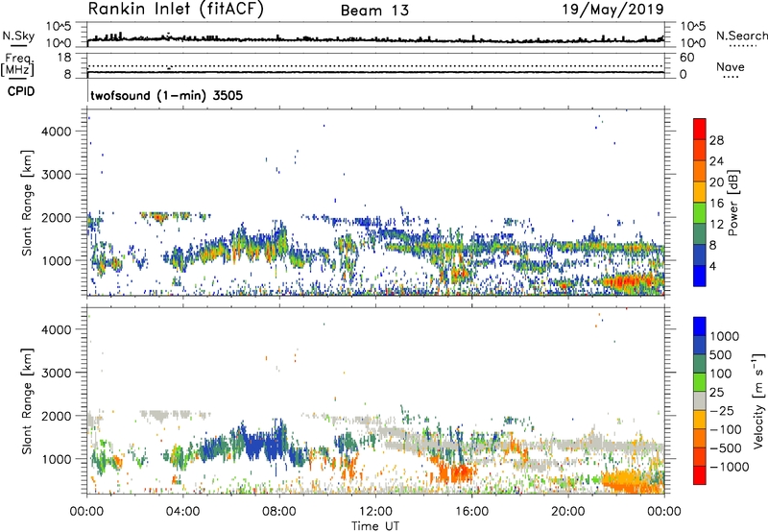
Task: Click the '20:00' time tick label
Action: (567, 512)
